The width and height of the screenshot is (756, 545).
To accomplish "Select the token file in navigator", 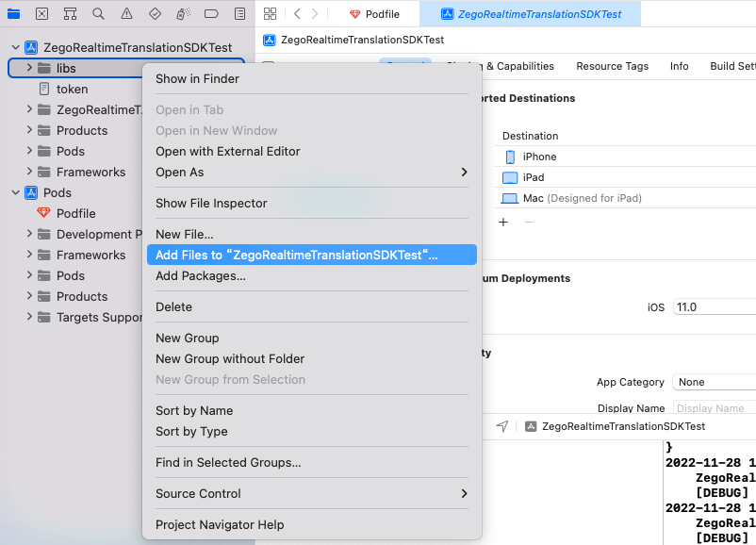I will tap(73, 89).
